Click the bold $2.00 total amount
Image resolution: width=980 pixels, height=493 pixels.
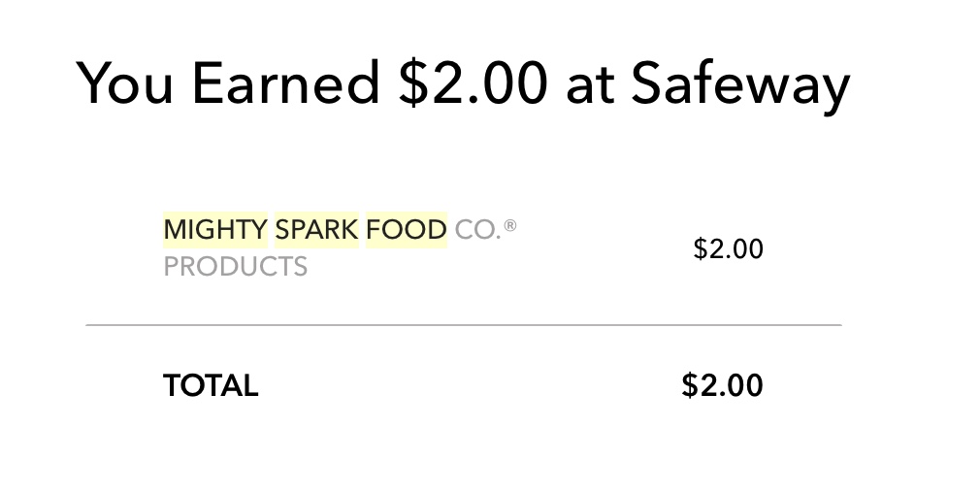(x=722, y=385)
